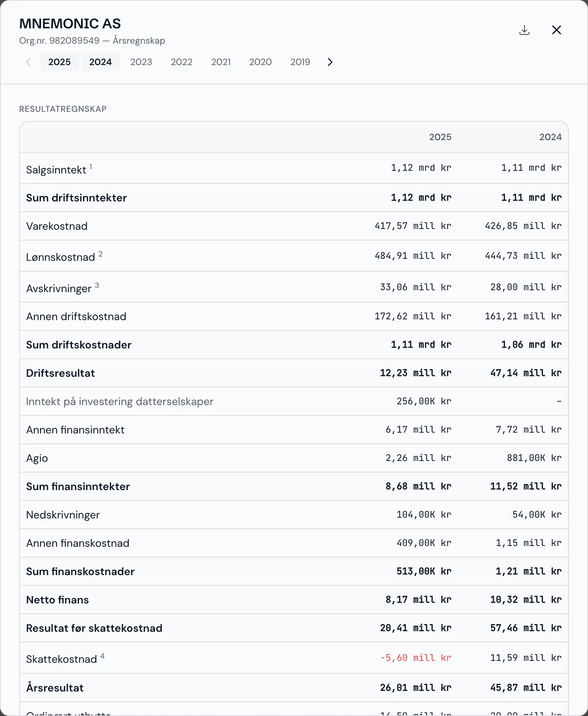Screen dimensions: 588x716
Task: Click Sum driftskostnader value 1,06 mrd kr
Action: pos(531,345)
